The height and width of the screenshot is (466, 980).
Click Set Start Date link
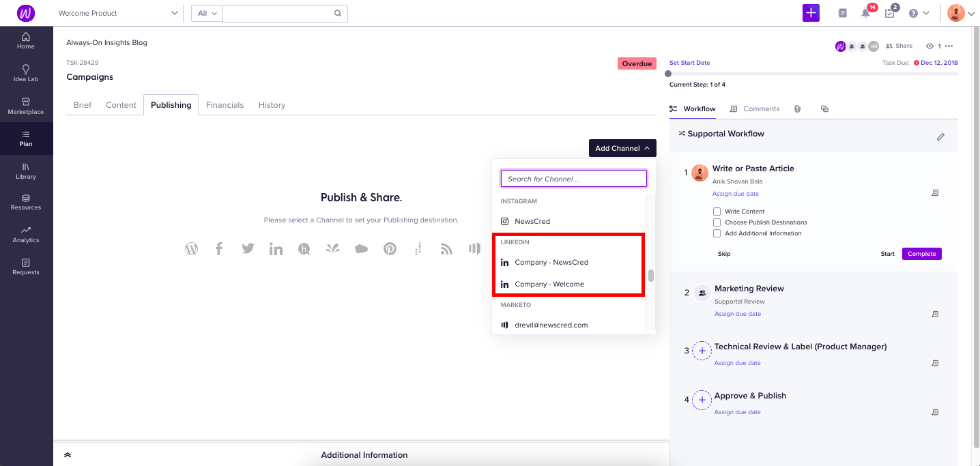(x=689, y=63)
